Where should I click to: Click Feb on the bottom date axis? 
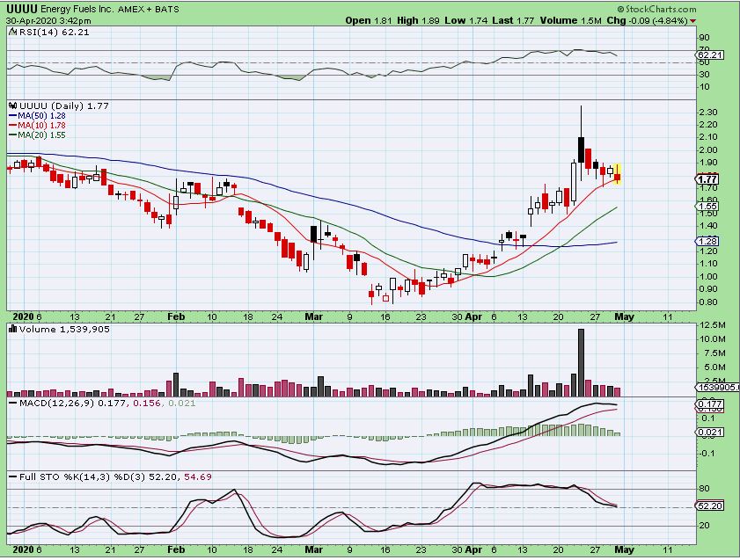pyautogui.click(x=176, y=549)
